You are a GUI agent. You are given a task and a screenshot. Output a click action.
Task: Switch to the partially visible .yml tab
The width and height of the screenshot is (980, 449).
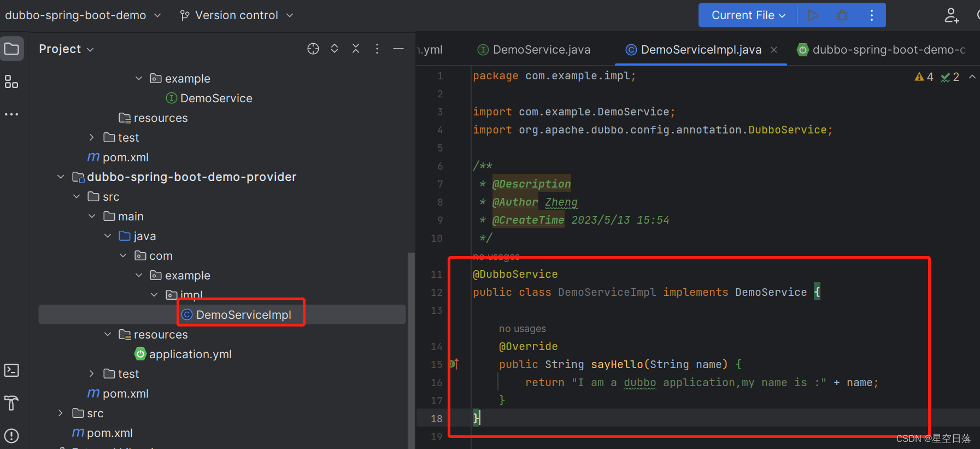pos(431,50)
